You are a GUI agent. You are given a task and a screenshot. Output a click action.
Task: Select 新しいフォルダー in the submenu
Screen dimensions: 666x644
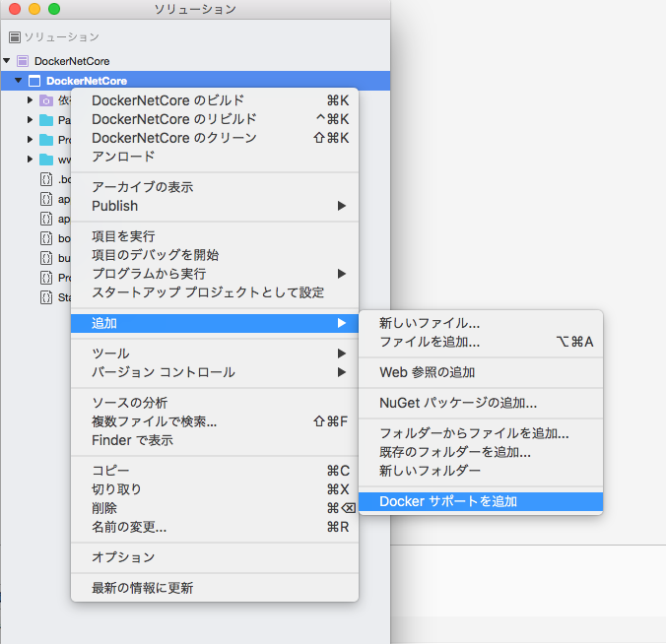(481, 471)
